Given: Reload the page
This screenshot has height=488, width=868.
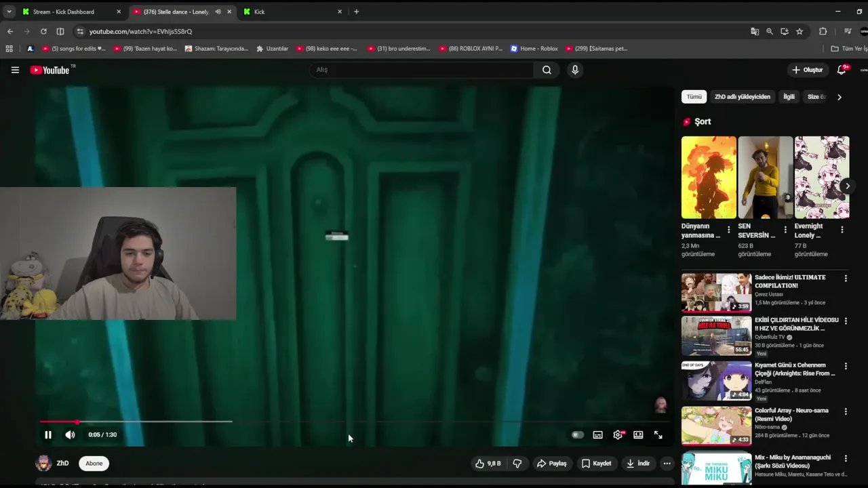Looking at the screenshot, I should coord(43,31).
